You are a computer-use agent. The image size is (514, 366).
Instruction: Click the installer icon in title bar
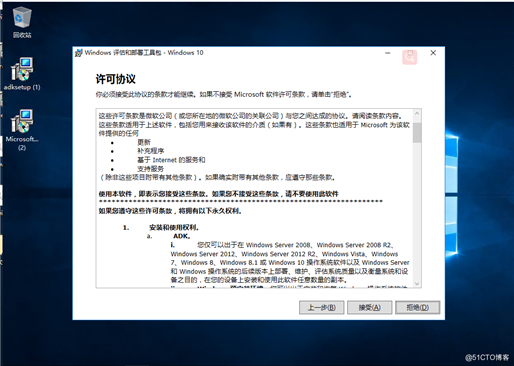[x=79, y=53]
